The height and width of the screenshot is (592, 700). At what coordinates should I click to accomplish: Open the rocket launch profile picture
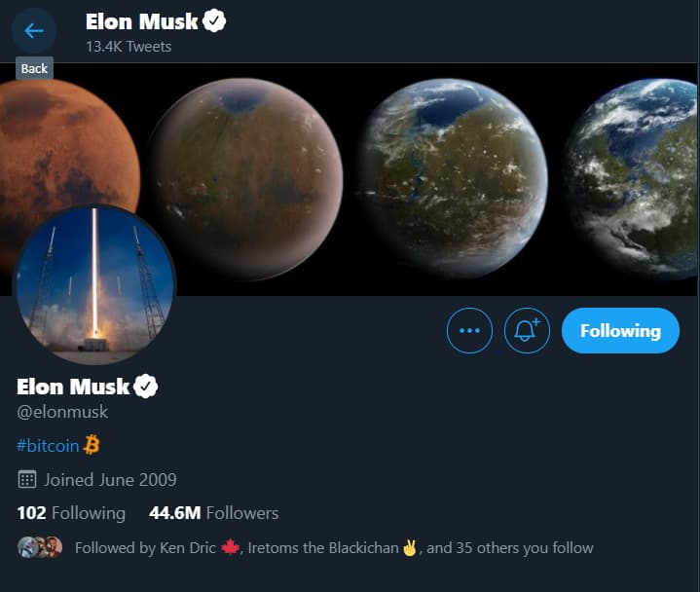[x=94, y=284]
